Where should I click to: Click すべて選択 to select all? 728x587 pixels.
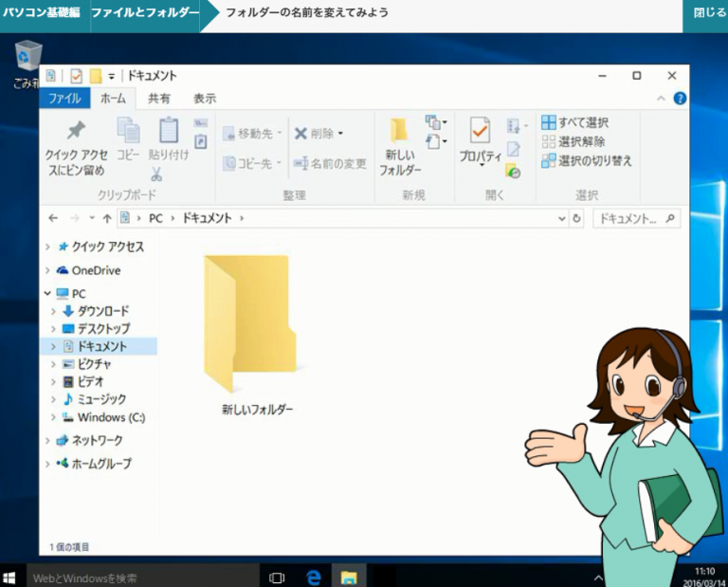(574, 122)
